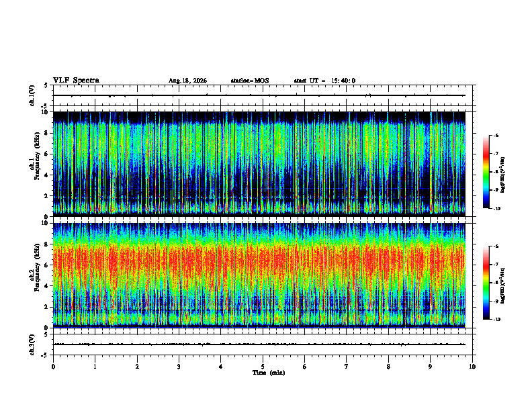
Task: Click the ch.1 frequency axis "4" tick label
Action: [47, 175]
